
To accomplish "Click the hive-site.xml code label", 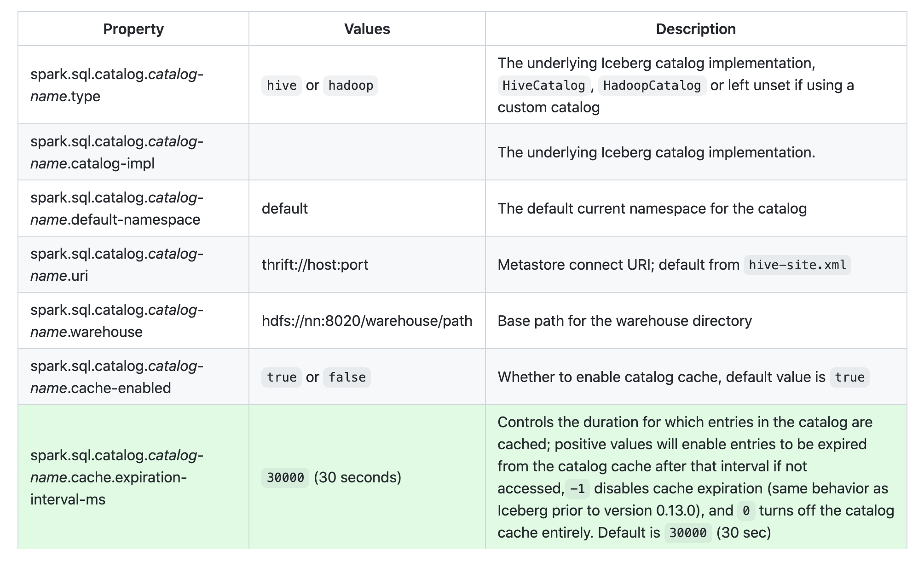I will click(797, 265).
